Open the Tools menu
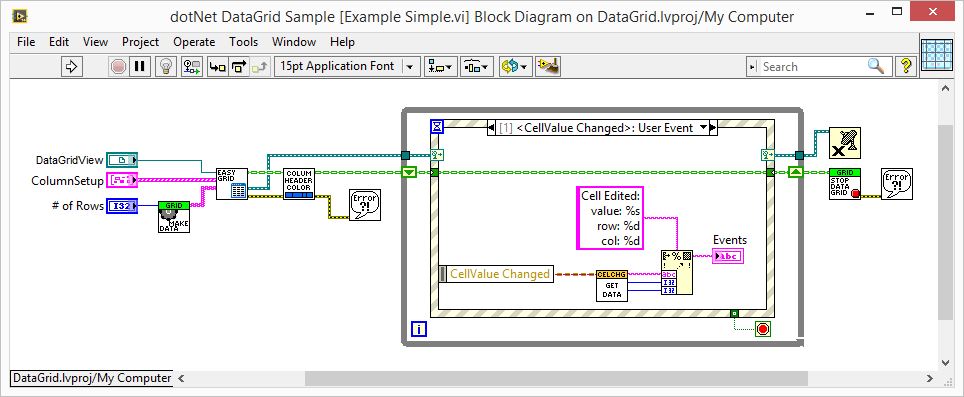 243,42
